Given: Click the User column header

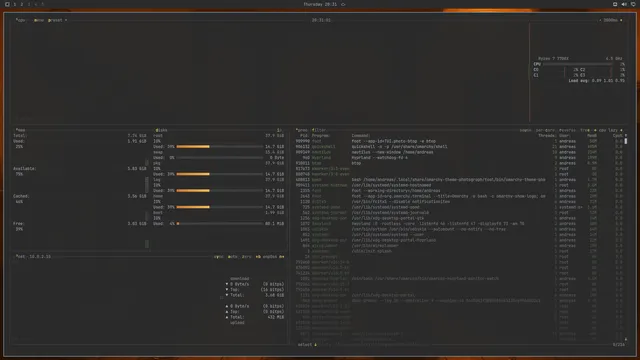Looking at the screenshot, I should coord(564,136).
